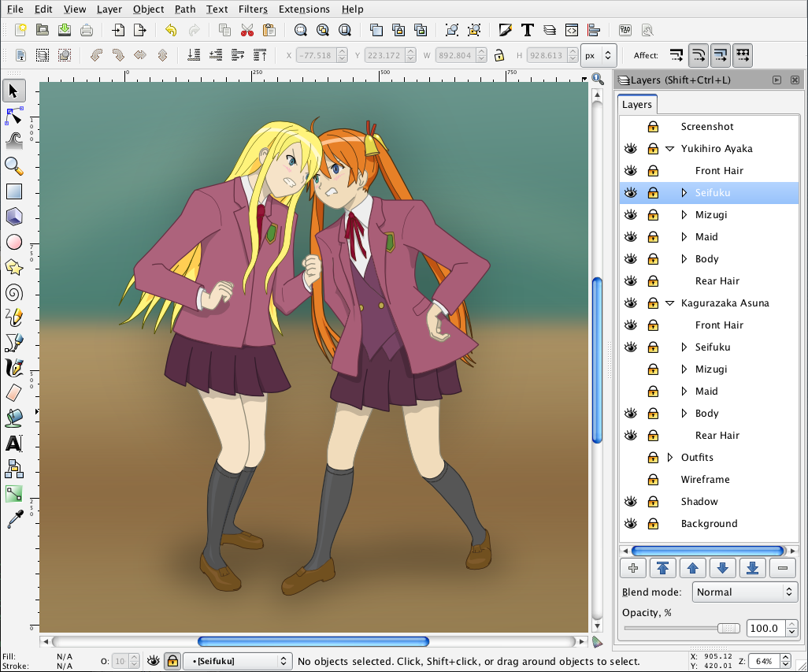Click the Print document icon
Image resolution: width=808 pixels, height=672 pixels.
point(87,30)
